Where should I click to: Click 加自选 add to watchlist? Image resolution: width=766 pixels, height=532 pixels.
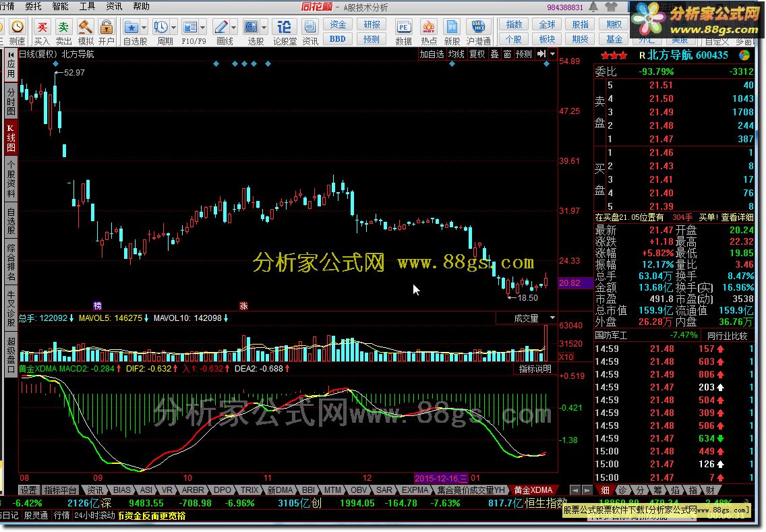[432, 54]
